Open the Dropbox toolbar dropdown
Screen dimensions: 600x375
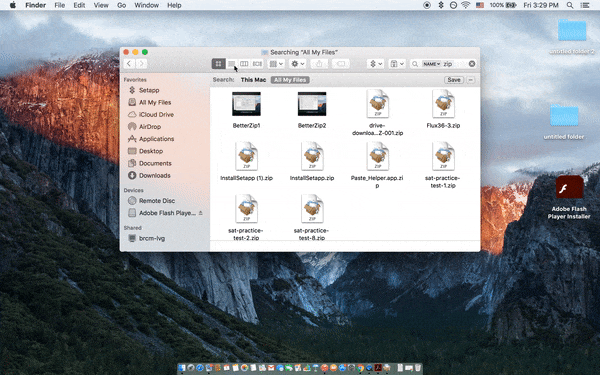375,64
